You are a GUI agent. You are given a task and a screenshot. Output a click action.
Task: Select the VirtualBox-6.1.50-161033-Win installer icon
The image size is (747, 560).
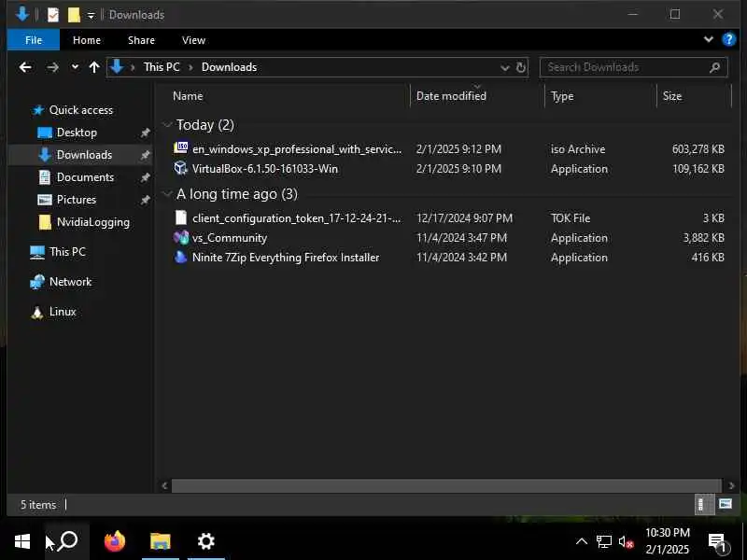click(180, 168)
